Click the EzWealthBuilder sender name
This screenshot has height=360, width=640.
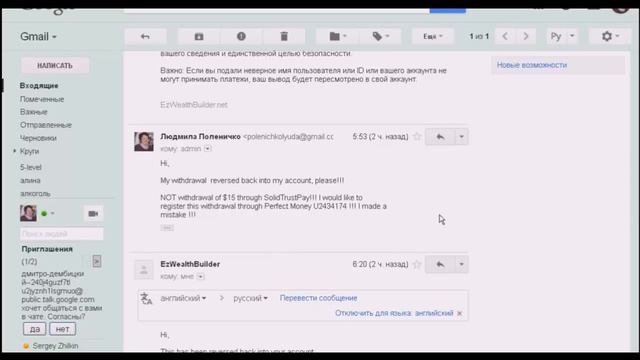pos(190,264)
